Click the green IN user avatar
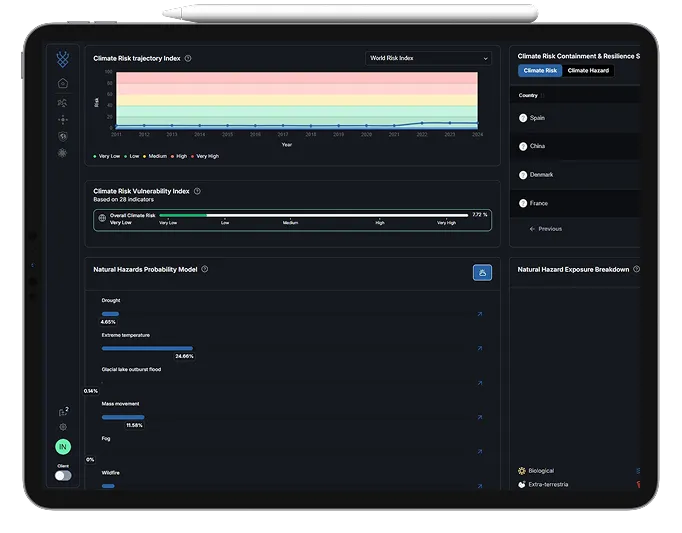Viewport: 682px width, 533px height. coord(63,446)
